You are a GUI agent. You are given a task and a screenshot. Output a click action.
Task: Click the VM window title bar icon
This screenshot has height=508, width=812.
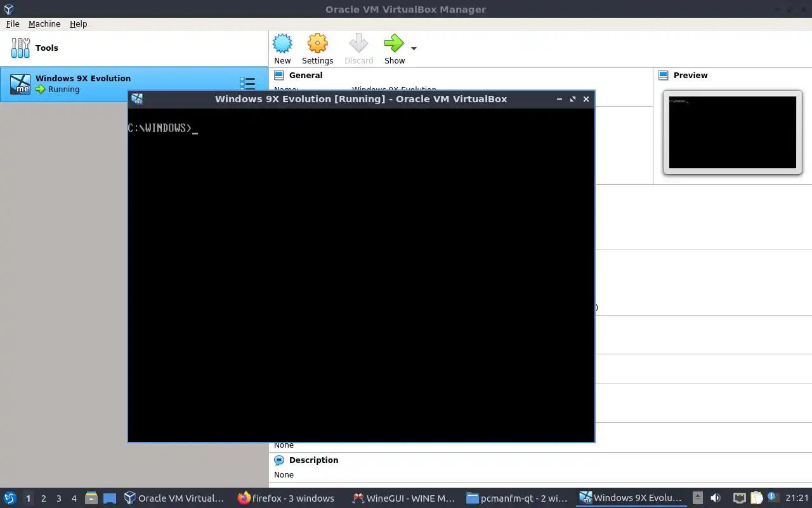pyautogui.click(x=136, y=99)
